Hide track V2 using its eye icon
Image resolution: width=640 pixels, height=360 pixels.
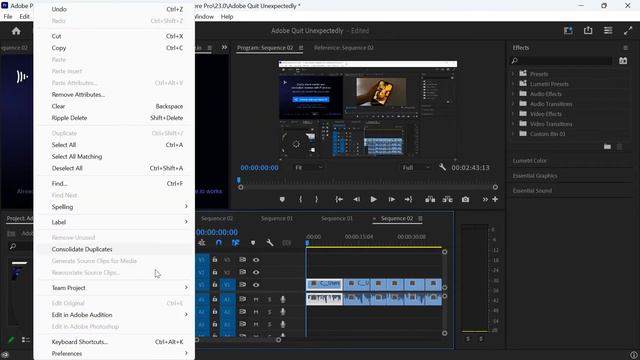[256, 272]
